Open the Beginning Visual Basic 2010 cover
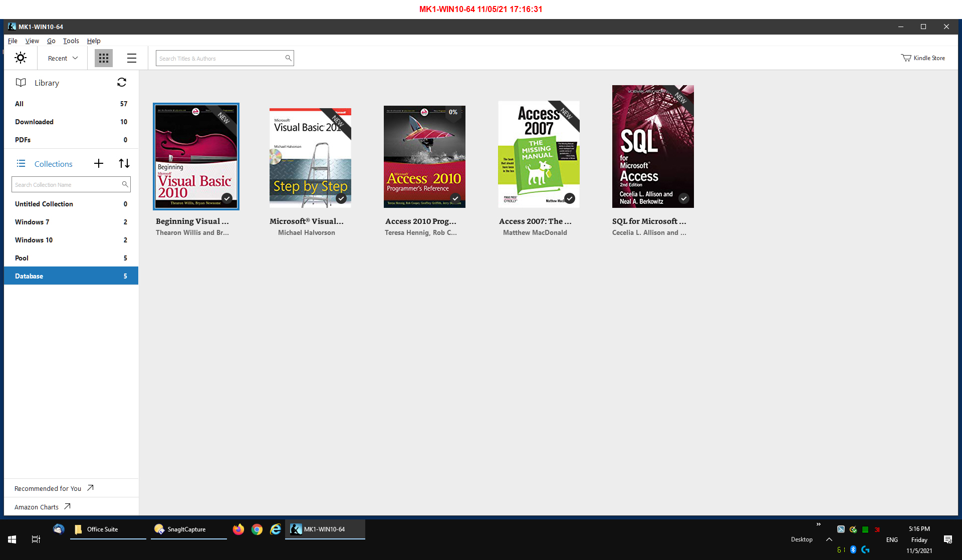The height and width of the screenshot is (560, 962). (196, 156)
